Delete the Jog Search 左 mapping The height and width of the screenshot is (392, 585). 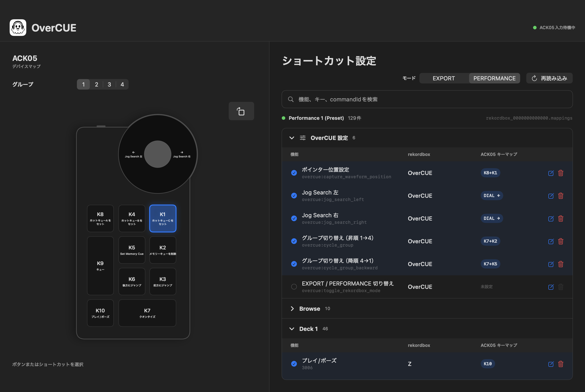coord(561,196)
